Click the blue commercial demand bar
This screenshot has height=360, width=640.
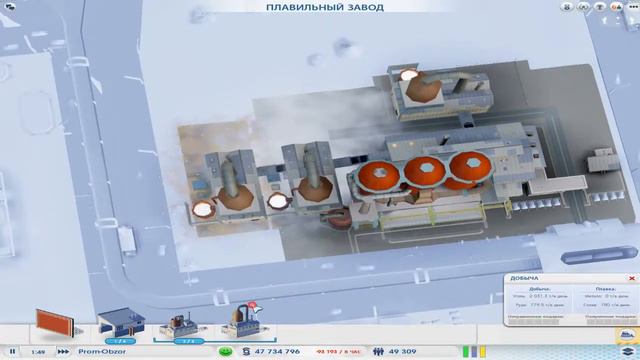click(x=474, y=351)
